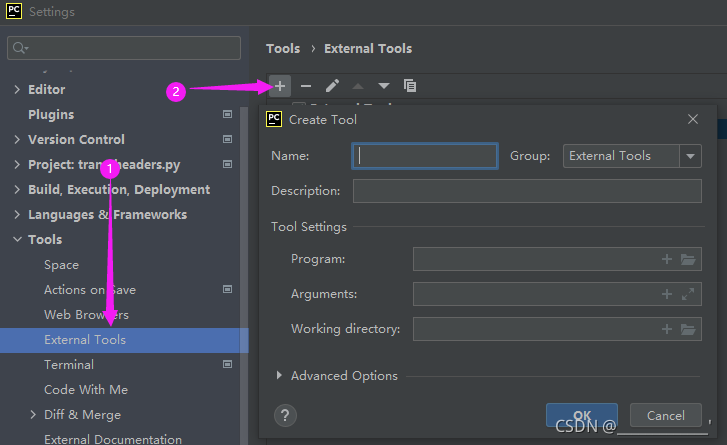Browse Working directory with folder icon
This screenshot has height=445, width=727.
(688, 329)
